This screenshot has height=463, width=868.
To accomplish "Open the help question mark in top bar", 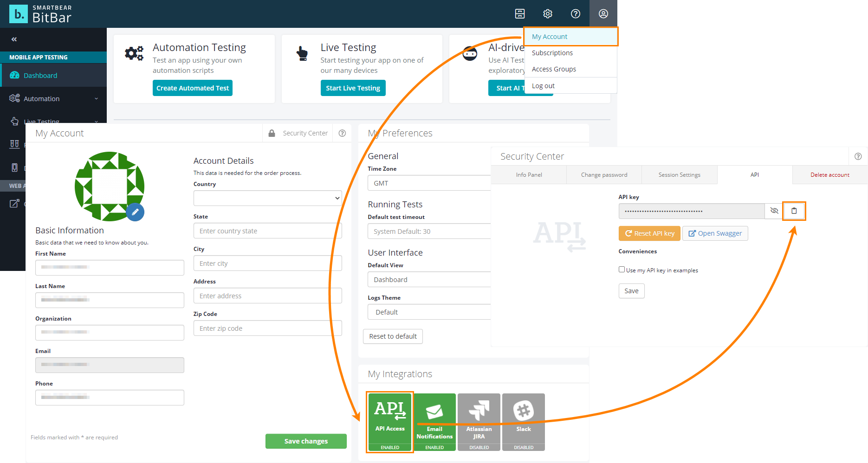I will click(x=576, y=14).
